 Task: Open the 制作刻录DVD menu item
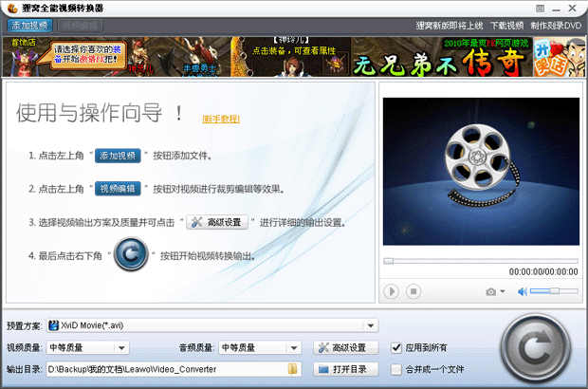[x=557, y=26]
